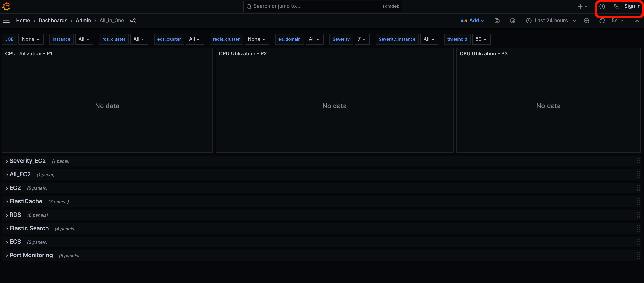Image resolution: width=644 pixels, height=283 pixels.
Task: Open the threshold 80 dropdown
Action: tap(481, 39)
